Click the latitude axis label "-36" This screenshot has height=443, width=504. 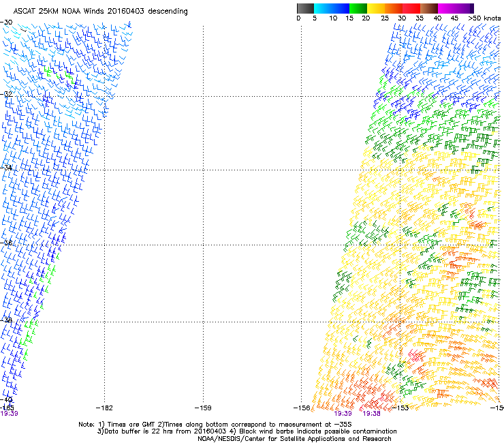click(x=6, y=243)
